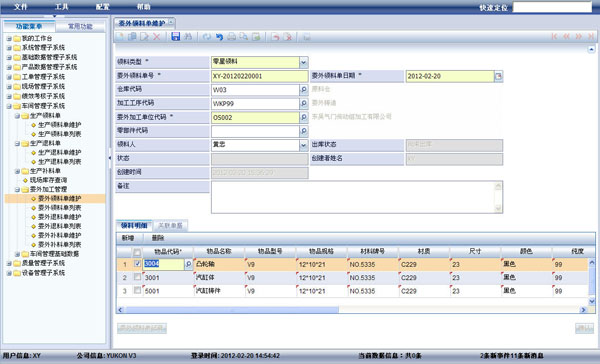Click the toolbar icon with red return arrow
Viewport: 600px width, 364px height.
point(275,37)
